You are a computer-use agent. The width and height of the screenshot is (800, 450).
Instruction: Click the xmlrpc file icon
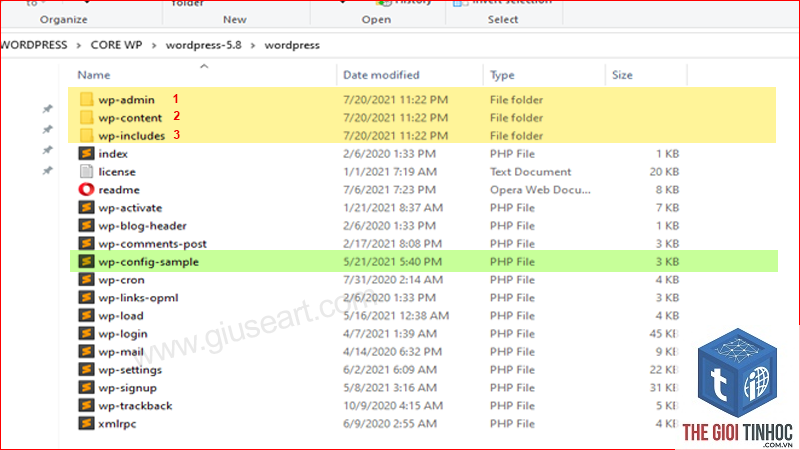(x=86, y=423)
